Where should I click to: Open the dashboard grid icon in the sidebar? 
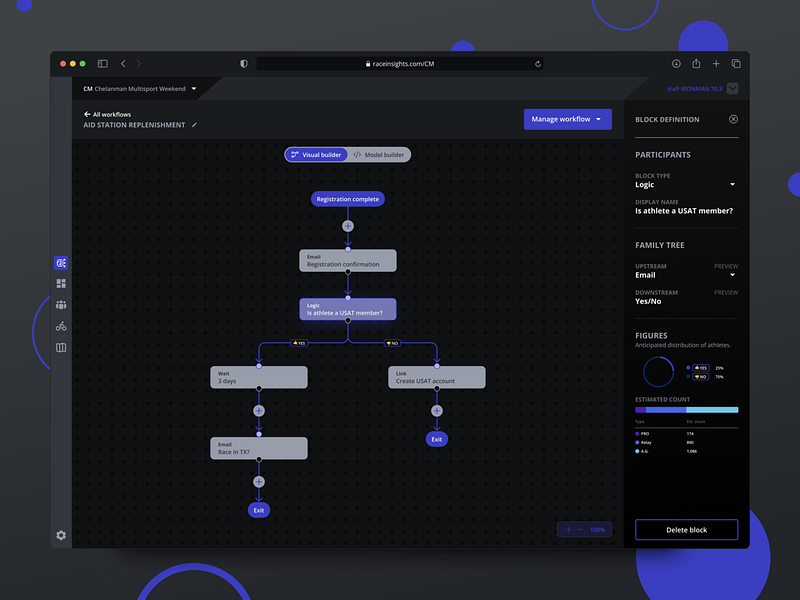point(60,284)
